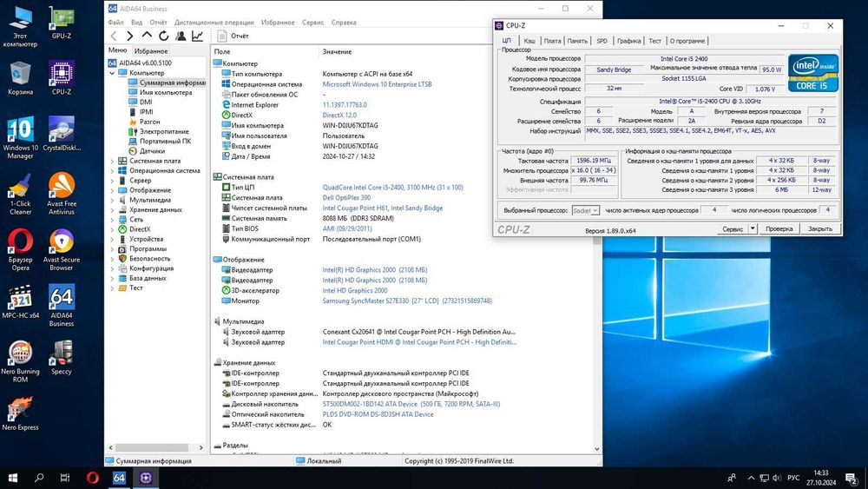Screen dimensions: 868x489
Task: Go forward using AIDA64 forward arrow
Action: tap(130, 36)
